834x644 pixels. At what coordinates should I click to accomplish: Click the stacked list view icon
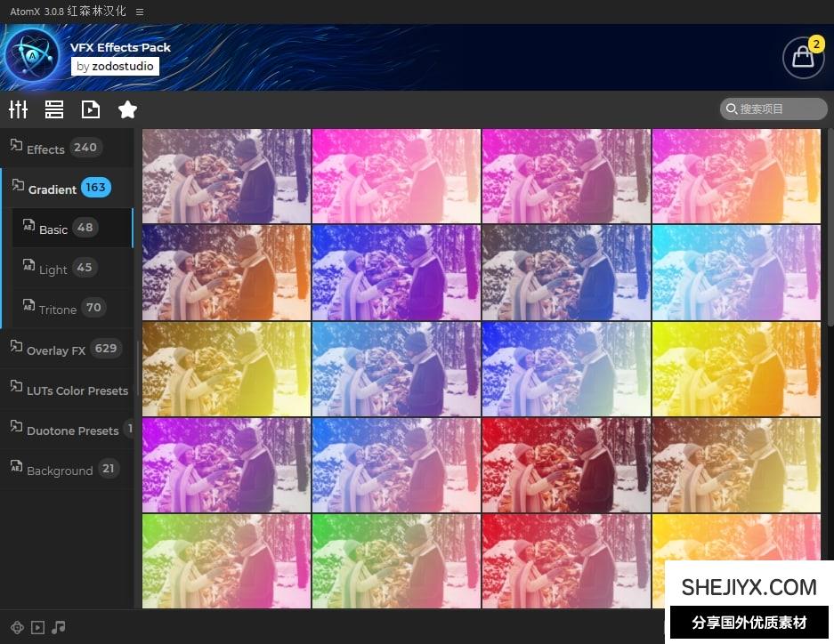click(x=54, y=109)
